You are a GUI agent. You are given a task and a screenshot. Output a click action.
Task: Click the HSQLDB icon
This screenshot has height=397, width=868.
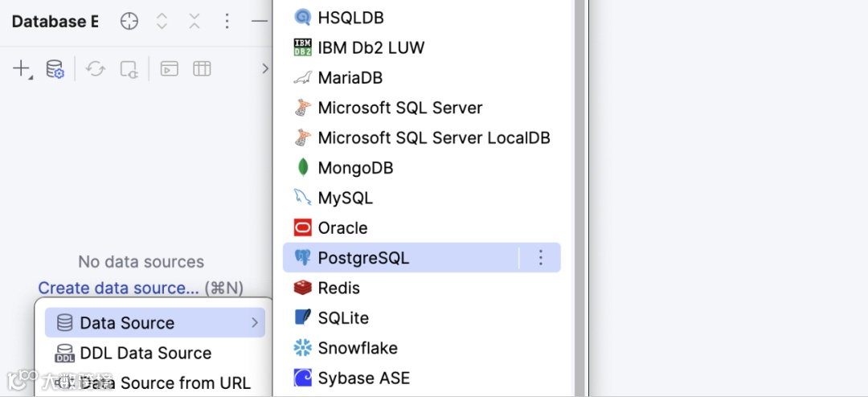point(303,18)
